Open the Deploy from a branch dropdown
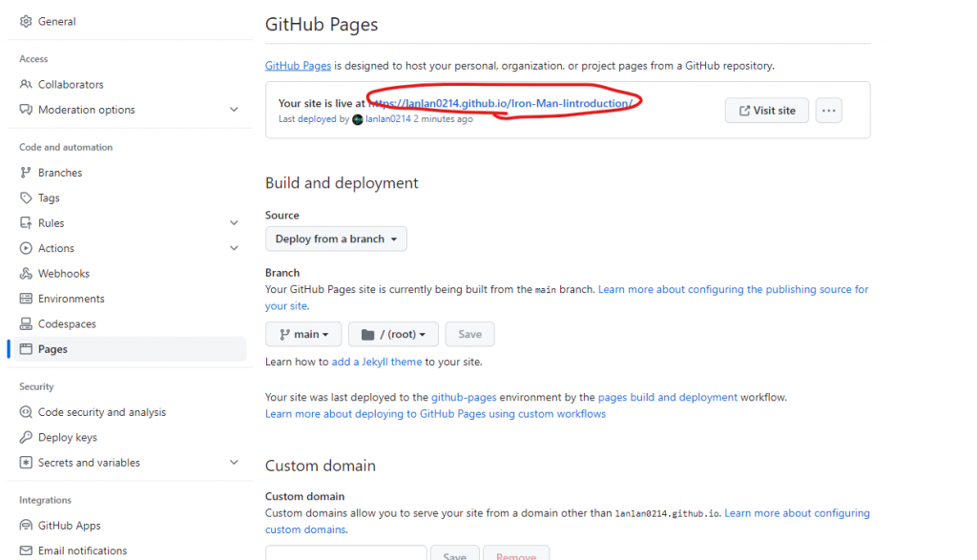977x560 pixels. coord(336,239)
